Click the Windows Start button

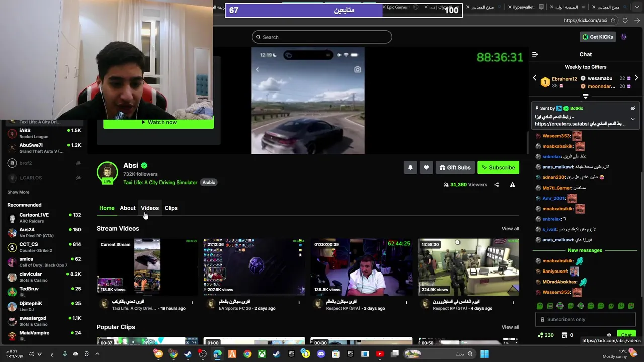point(485,354)
